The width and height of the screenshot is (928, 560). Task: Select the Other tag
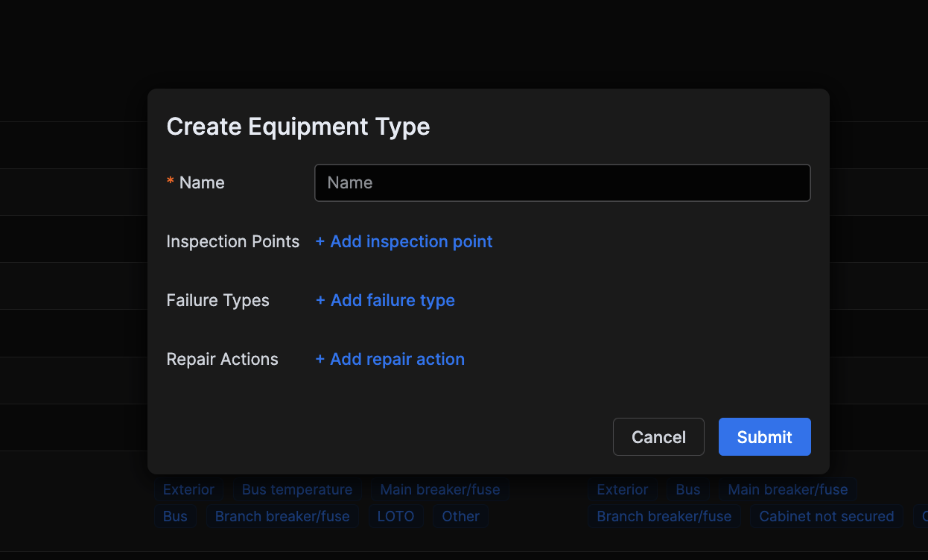click(460, 516)
